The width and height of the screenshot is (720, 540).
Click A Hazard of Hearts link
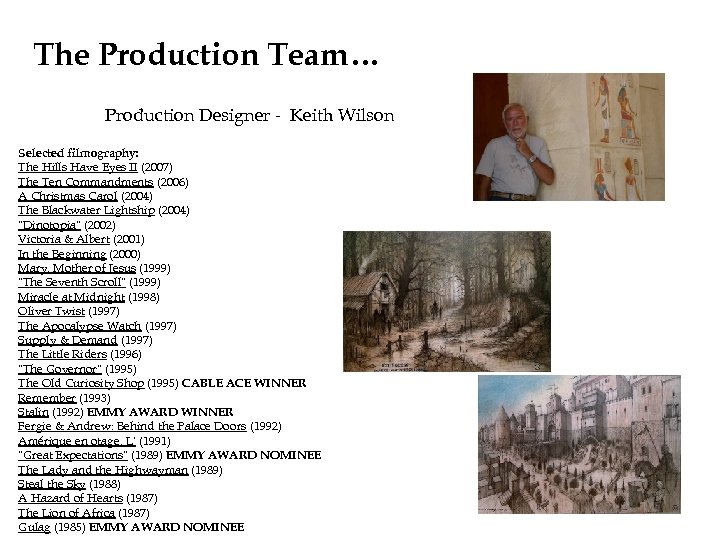[70, 498]
